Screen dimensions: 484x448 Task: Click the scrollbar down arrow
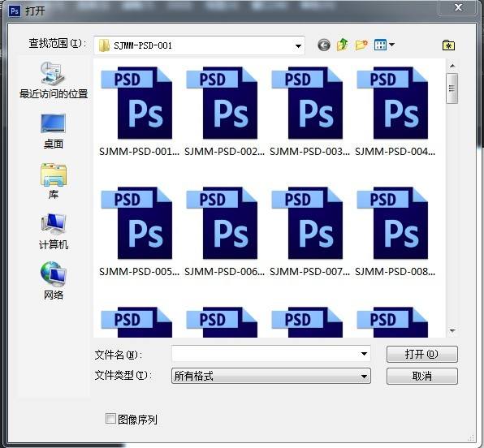coord(452,331)
